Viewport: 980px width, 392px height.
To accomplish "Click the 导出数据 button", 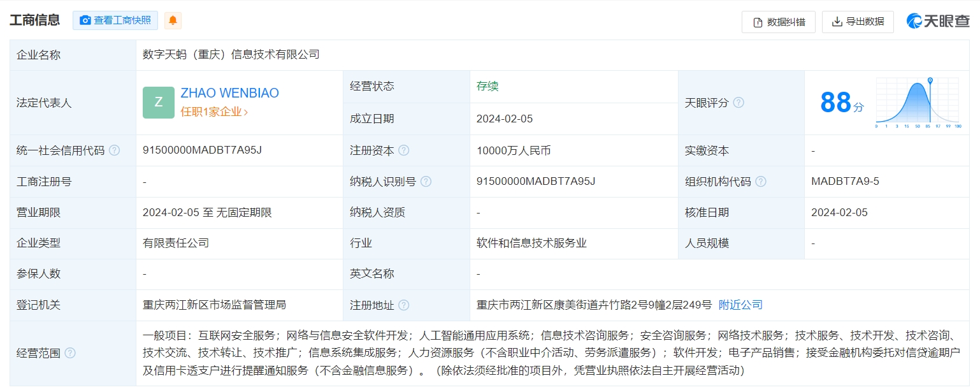I will (x=858, y=22).
